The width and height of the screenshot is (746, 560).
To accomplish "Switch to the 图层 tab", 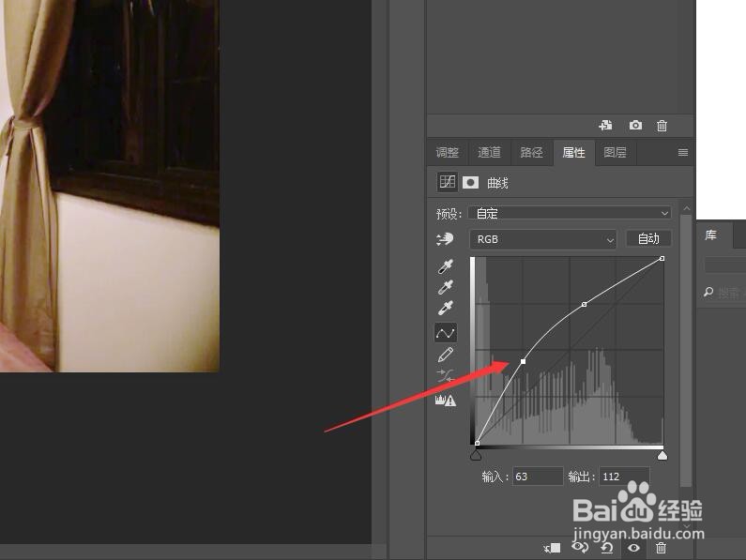I will [616, 152].
